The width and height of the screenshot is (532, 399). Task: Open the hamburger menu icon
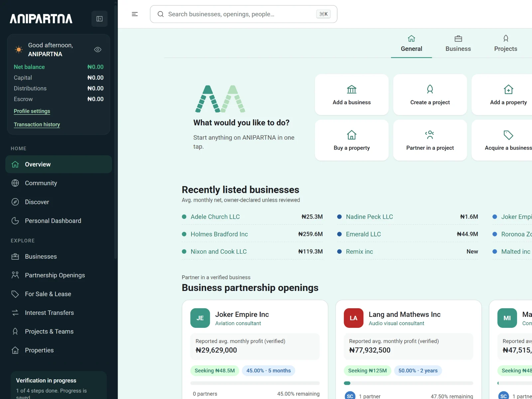click(x=135, y=14)
